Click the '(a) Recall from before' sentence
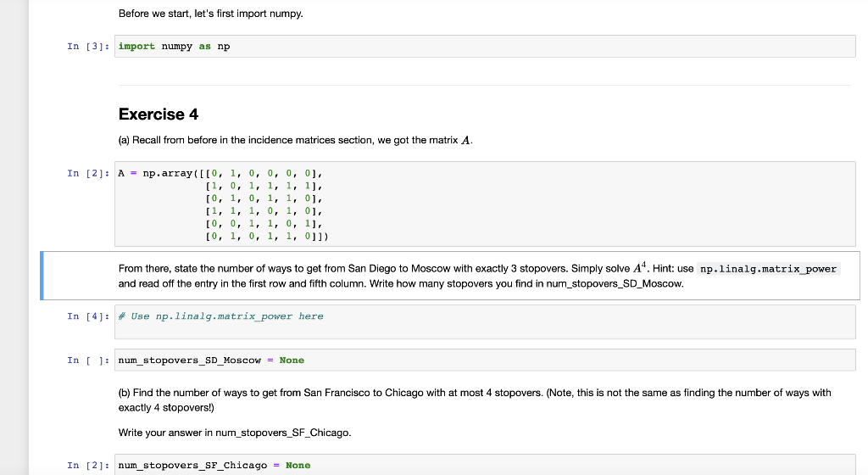This screenshot has height=475, width=868. pyautogui.click(x=296, y=140)
